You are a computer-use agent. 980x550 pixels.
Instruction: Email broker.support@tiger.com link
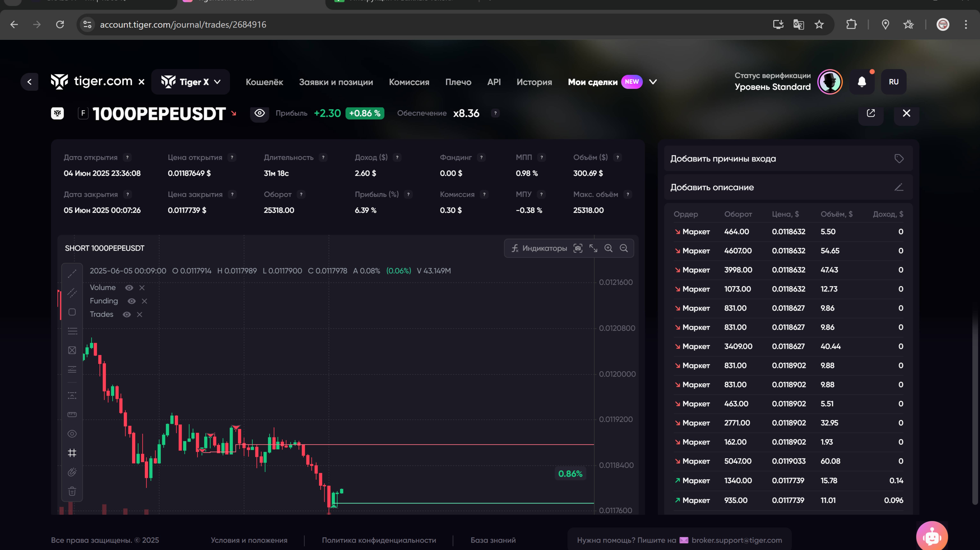point(737,540)
